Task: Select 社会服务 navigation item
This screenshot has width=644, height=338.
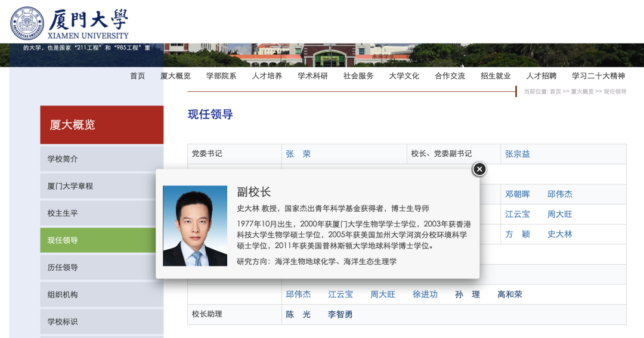Action: (358, 76)
